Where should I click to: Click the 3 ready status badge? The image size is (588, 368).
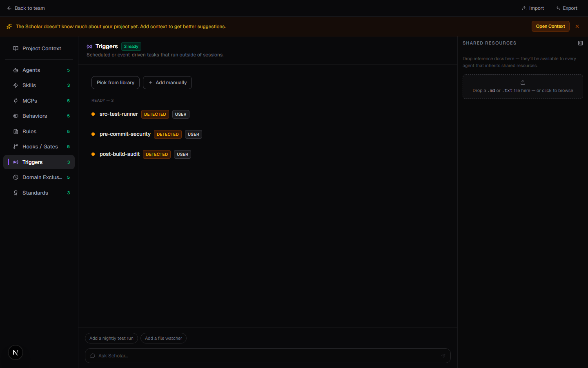click(131, 47)
